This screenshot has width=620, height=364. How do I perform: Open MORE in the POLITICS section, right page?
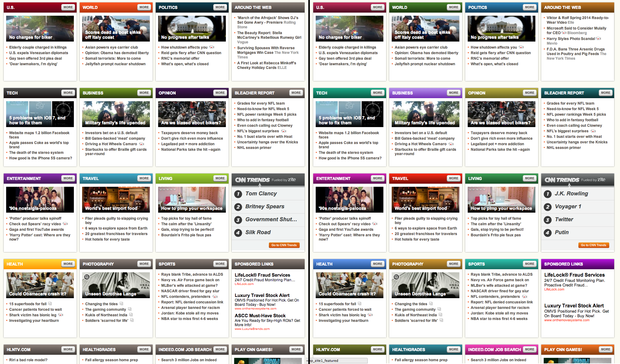530,7
